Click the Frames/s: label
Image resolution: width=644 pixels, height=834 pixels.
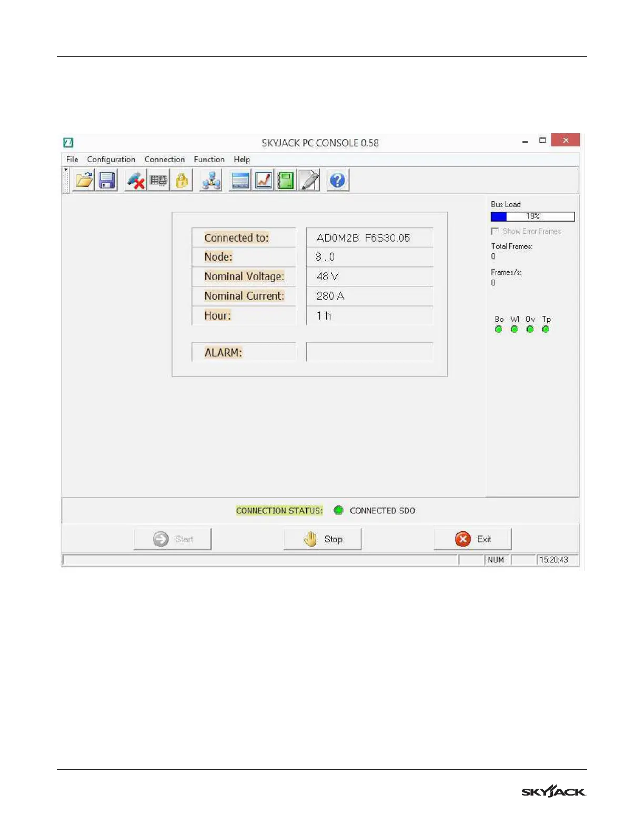coord(506,272)
